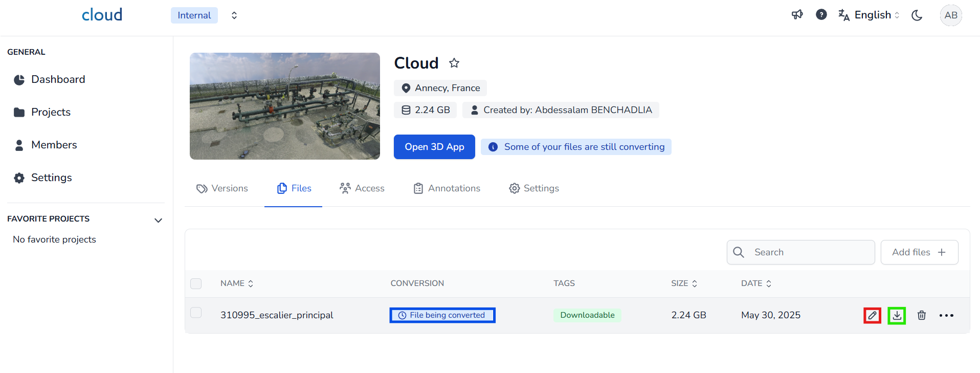Click the Open 3D App button
The width and height of the screenshot is (980, 373).
[x=434, y=147]
